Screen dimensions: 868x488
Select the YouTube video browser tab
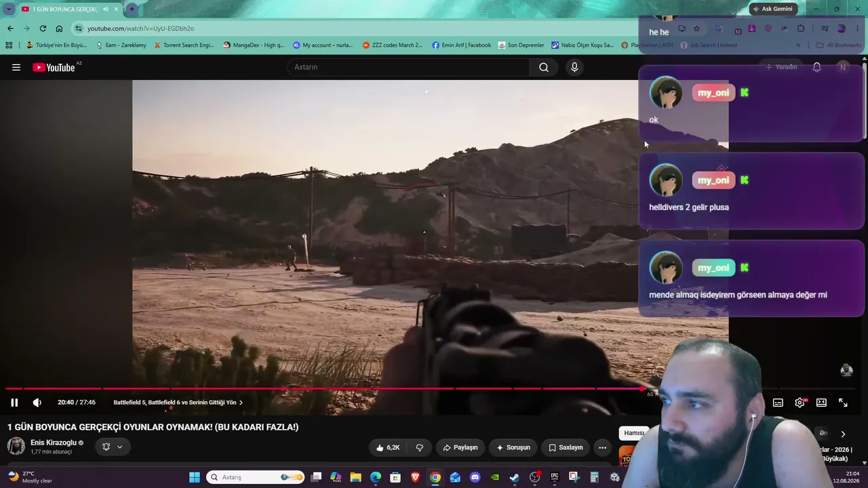click(x=70, y=9)
